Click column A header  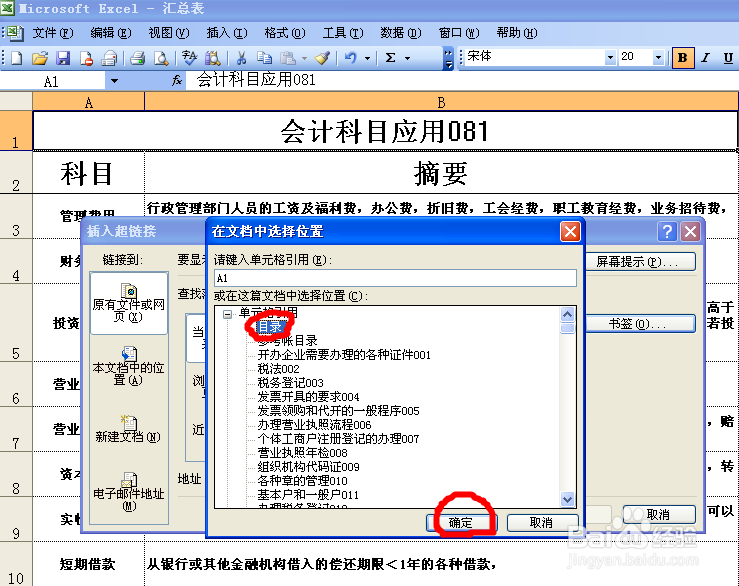click(x=89, y=102)
